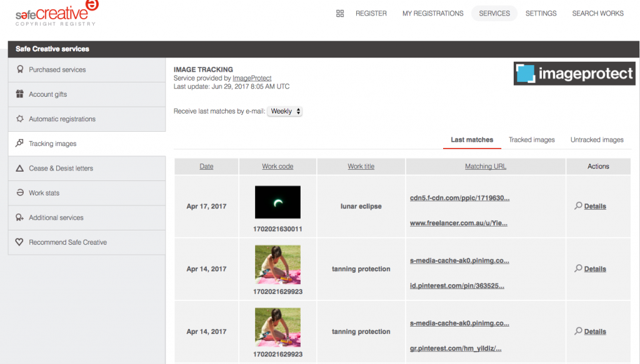Go to Search Works in top navigation

tap(597, 13)
